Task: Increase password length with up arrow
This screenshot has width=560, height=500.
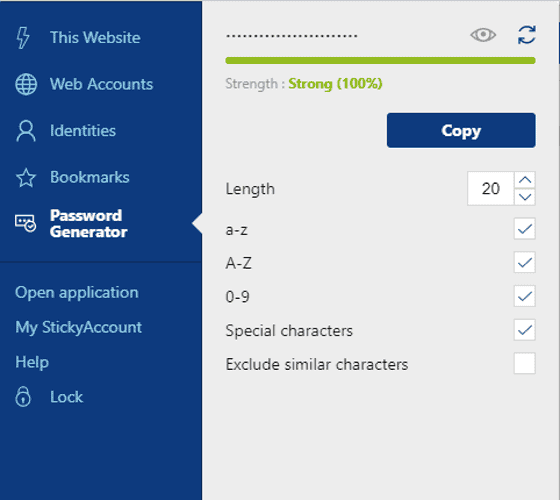Action: click(x=525, y=180)
